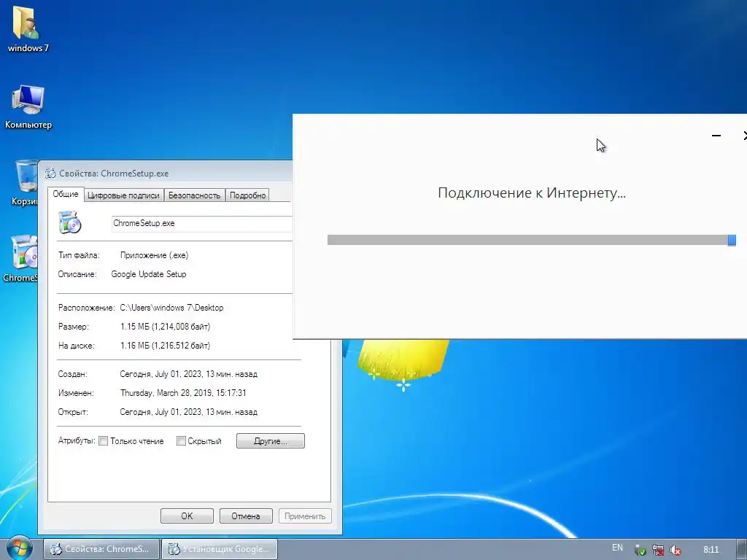Open the Подробно tab
The width and height of the screenshot is (747, 560).
tap(248, 195)
